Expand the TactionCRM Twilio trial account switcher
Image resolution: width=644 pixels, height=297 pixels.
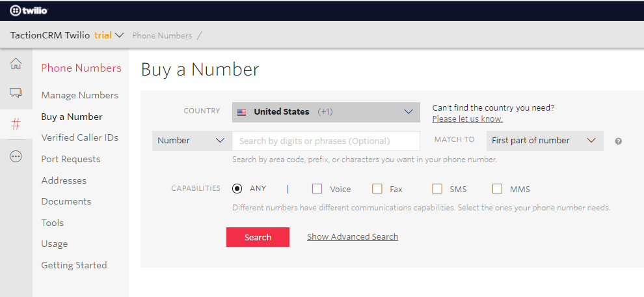click(x=67, y=35)
